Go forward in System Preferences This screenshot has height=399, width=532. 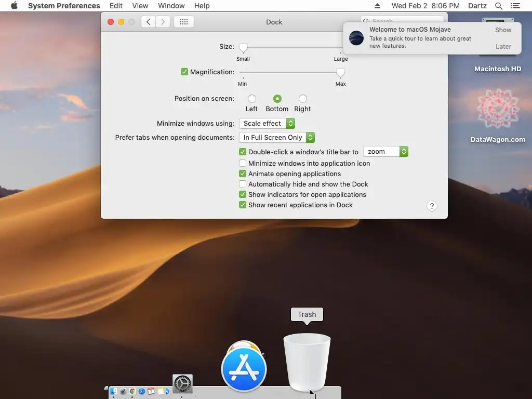coord(163,22)
